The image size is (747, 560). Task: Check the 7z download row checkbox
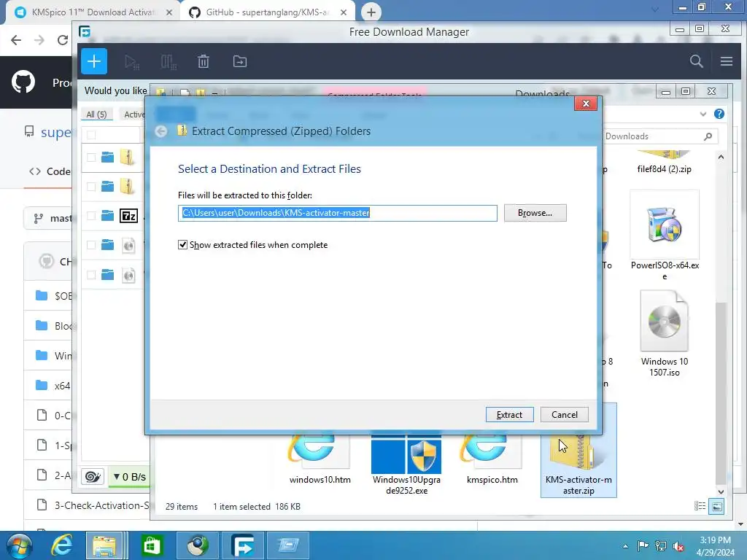pos(91,216)
